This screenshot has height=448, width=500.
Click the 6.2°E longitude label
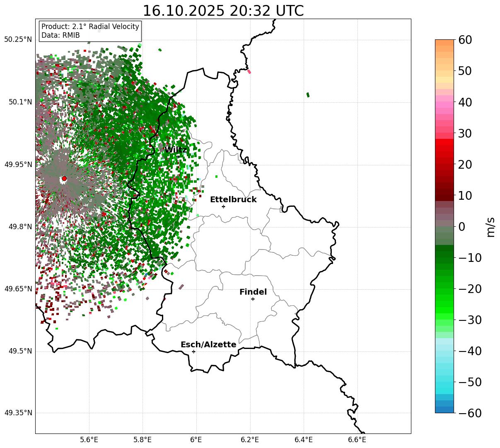tap(250, 440)
